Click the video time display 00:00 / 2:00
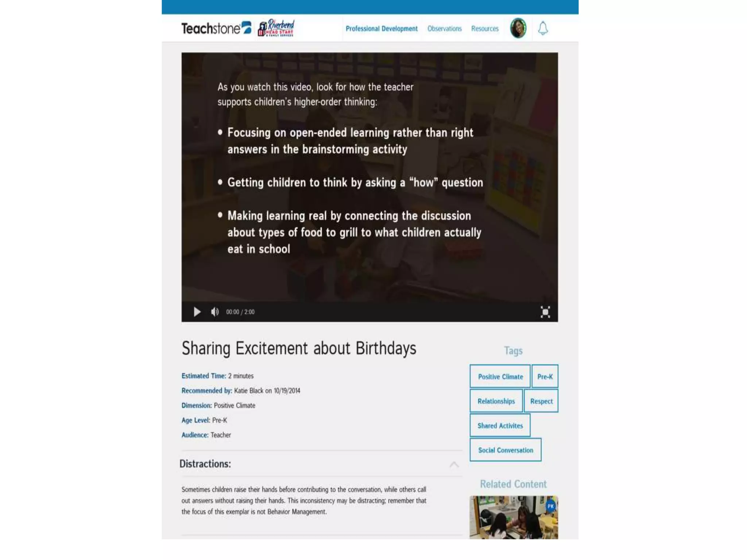Image resolution: width=747 pixels, height=560 pixels. [240, 312]
